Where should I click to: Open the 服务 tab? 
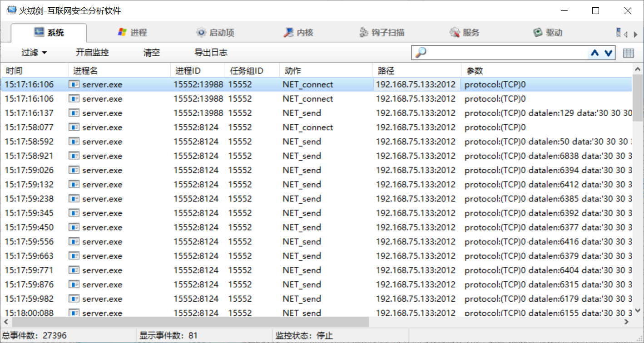(464, 33)
